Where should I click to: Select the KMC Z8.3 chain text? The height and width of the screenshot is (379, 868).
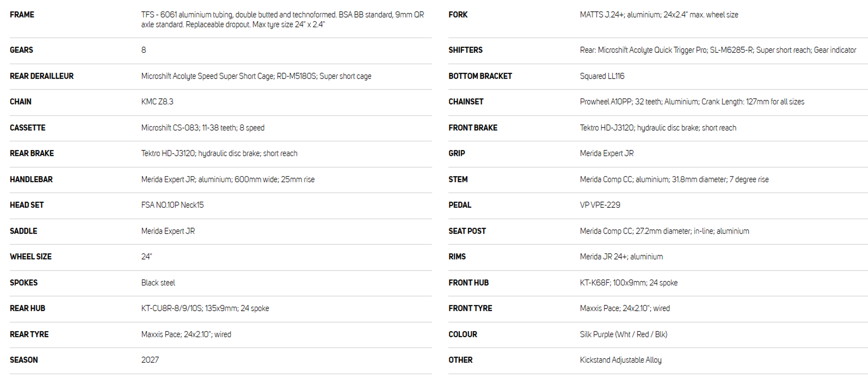coord(157,102)
